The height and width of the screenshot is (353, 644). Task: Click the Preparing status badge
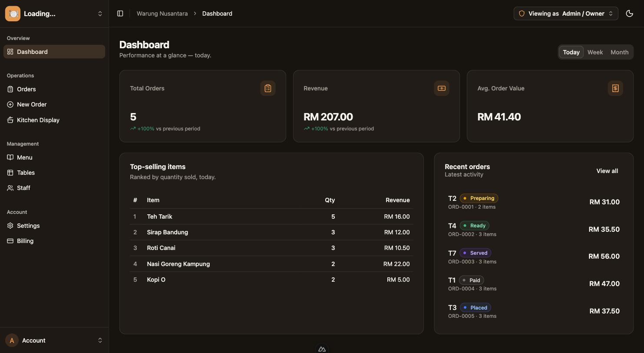pyautogui.click(x=479, y=198)
